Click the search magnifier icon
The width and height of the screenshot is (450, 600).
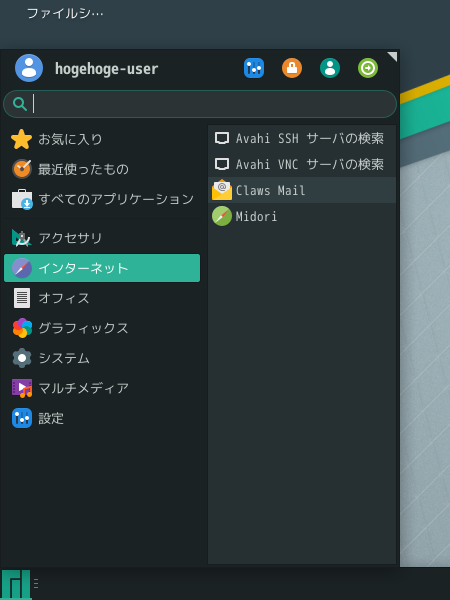(x=20, y=104)
